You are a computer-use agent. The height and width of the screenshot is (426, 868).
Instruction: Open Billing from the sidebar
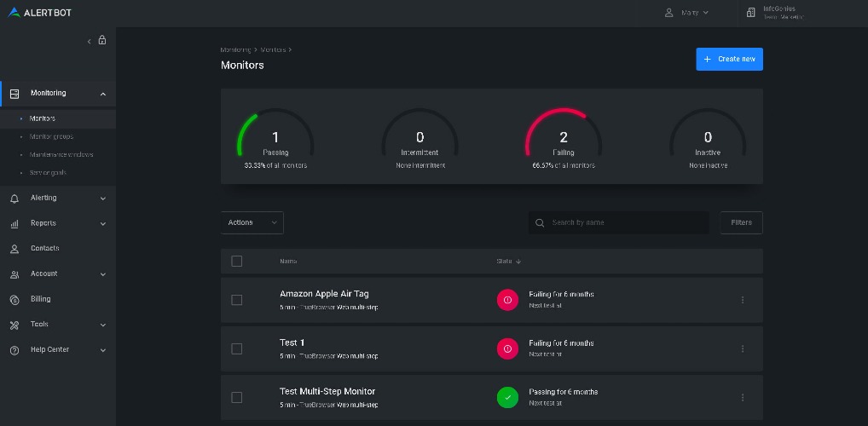tap(40, 299)
